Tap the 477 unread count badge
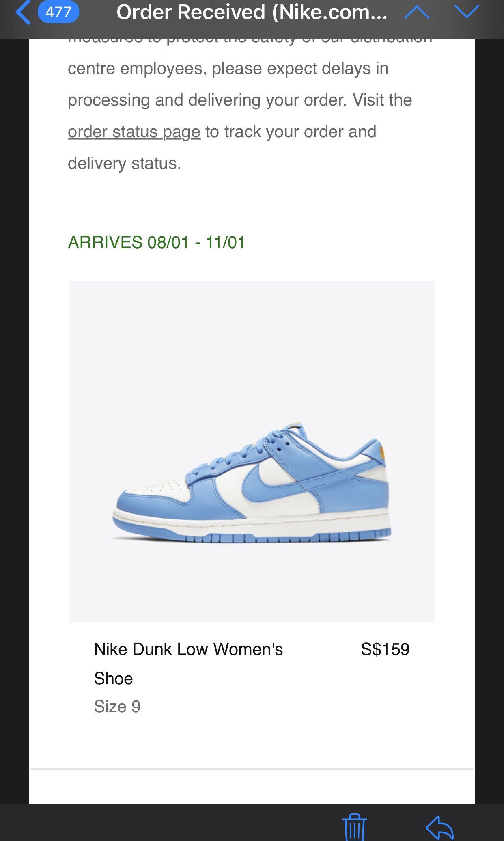Image resolution: width=504 pixels, height=841 pixels. 58,12
